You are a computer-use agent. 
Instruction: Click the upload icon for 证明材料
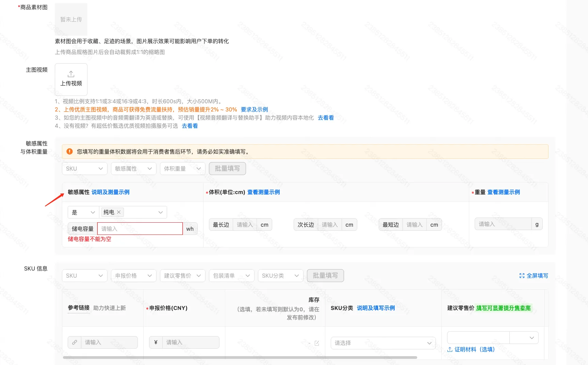450,349
